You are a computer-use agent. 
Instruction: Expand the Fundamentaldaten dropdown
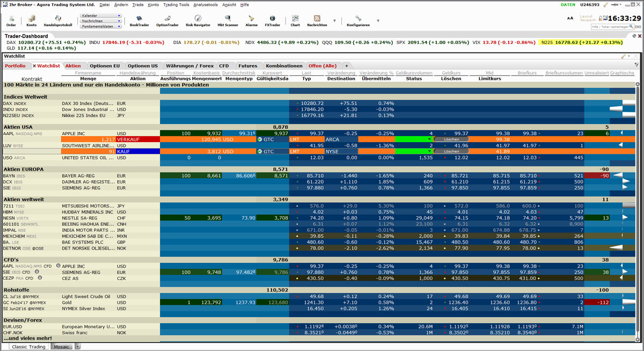click(100, 26)
